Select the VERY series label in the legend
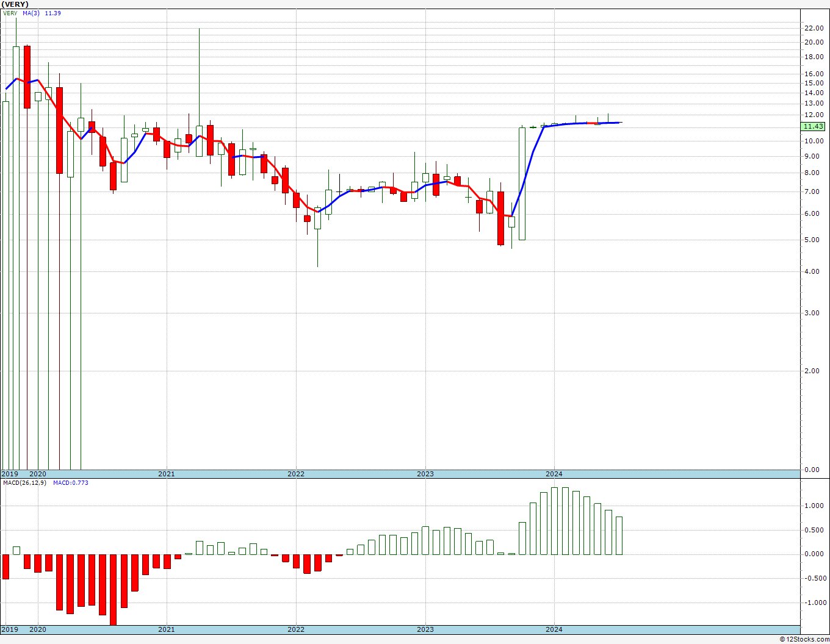830x644 pixels. click(x=10, y=13)
